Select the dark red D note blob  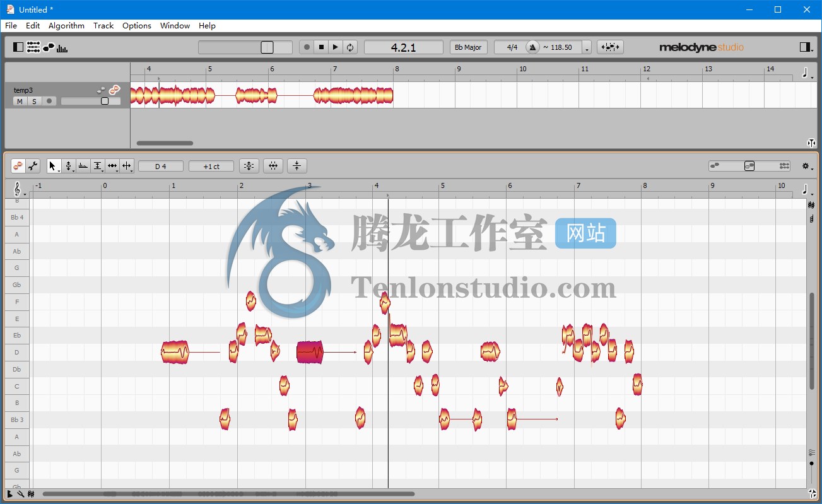point(310,352)
